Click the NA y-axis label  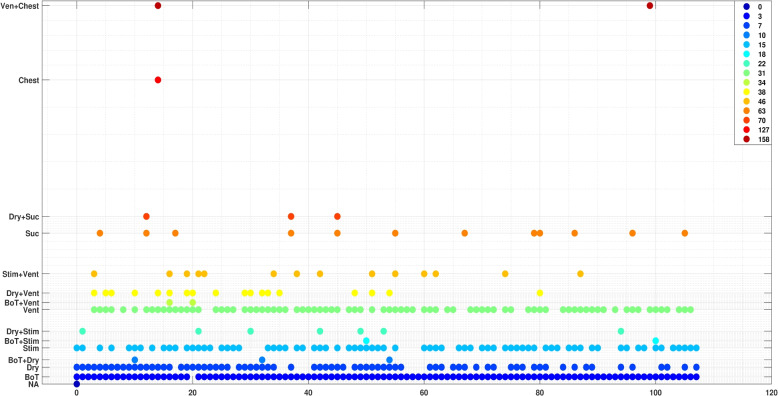point(33,384)
